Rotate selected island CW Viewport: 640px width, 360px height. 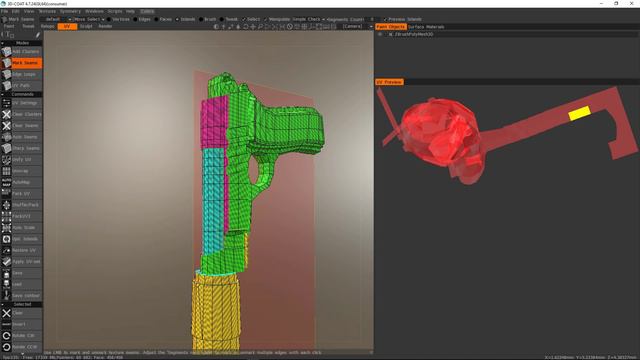(x=22, y=336)
